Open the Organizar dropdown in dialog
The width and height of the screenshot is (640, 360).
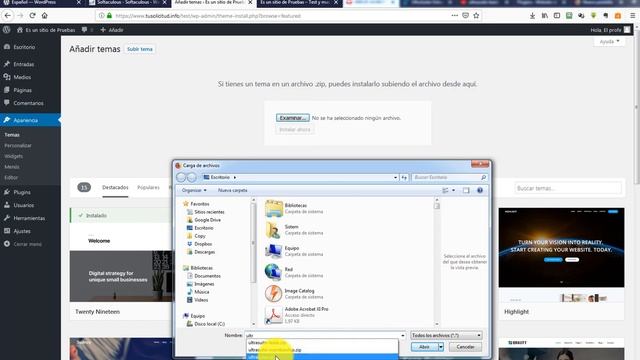tap(194, 190)
